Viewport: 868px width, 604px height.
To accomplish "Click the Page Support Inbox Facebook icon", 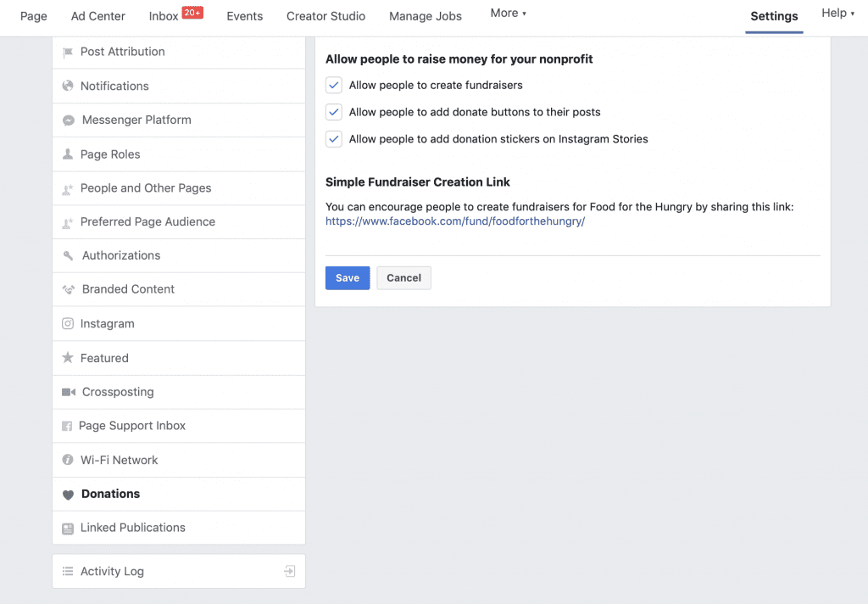I will coord(67,426).
